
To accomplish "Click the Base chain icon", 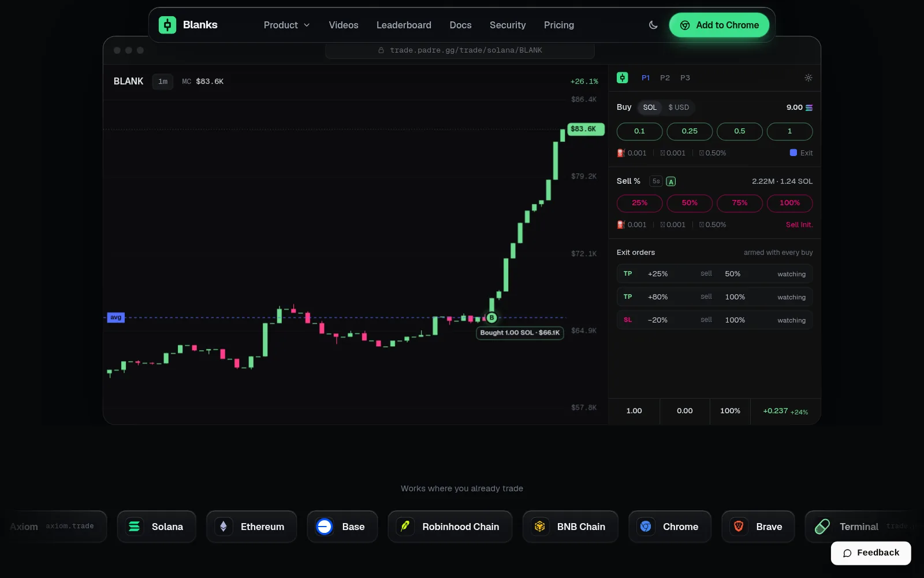I will point(325,527).
